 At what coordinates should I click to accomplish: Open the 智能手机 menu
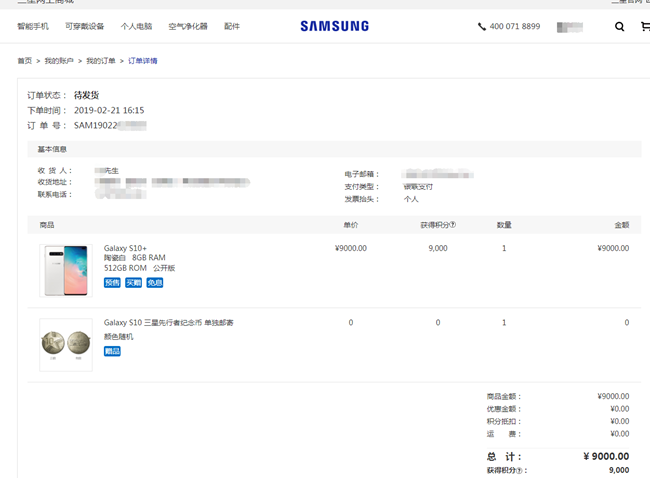(33, 27)
